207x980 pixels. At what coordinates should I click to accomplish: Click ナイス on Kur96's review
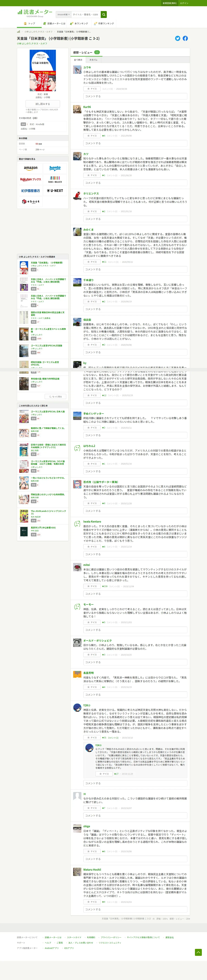tap(92, 135)
